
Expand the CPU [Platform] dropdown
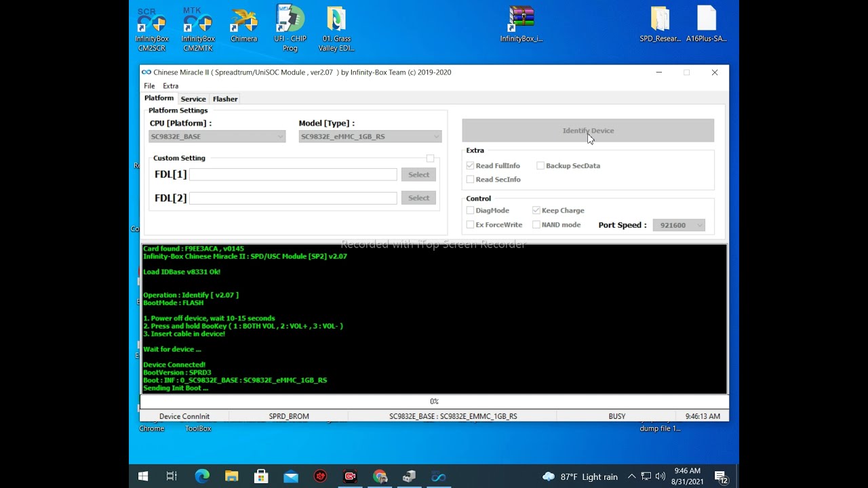pyautogui.click(x=217, y=136)
